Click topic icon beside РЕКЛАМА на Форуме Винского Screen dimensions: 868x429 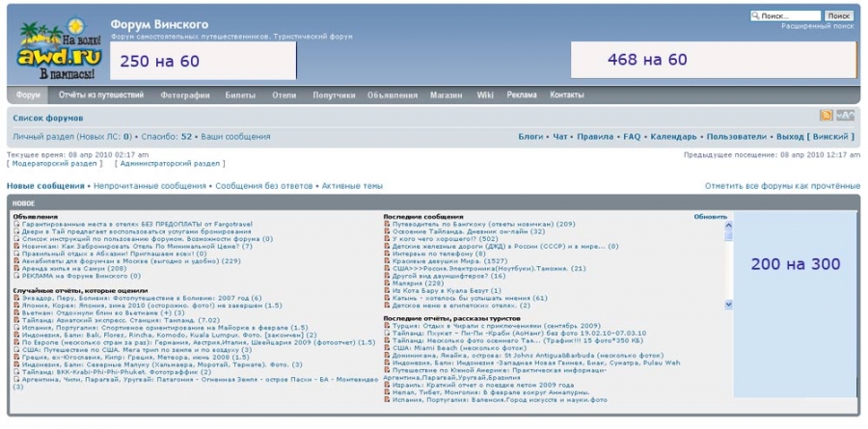pos(16,275)
